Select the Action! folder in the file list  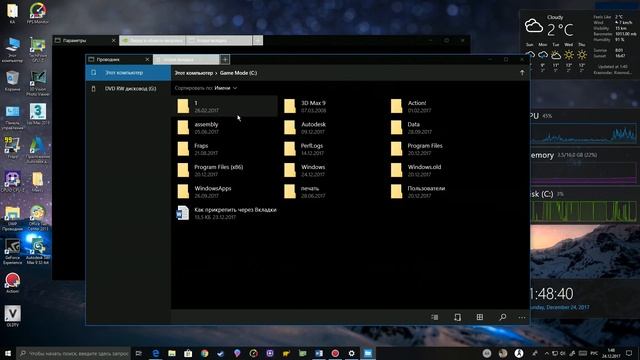pyautogui.click(x=439, y=106)
